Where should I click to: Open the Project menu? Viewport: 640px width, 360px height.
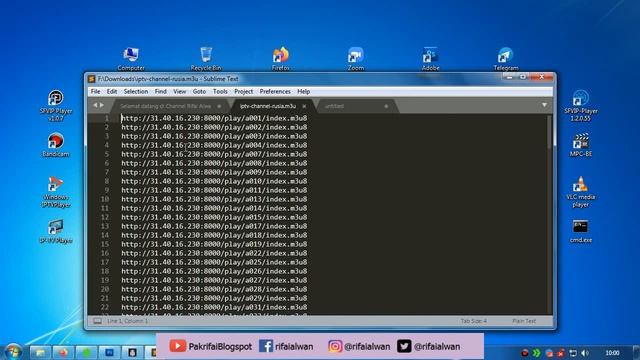(x=244, y=91)
